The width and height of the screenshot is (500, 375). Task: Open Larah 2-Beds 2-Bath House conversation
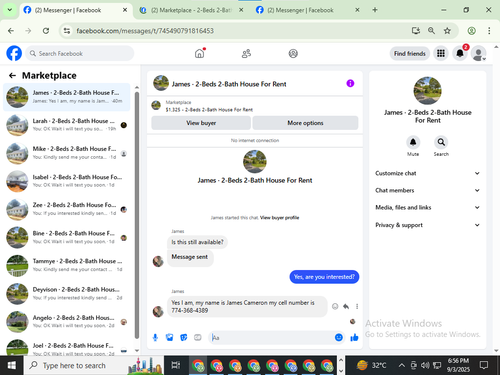67,125
